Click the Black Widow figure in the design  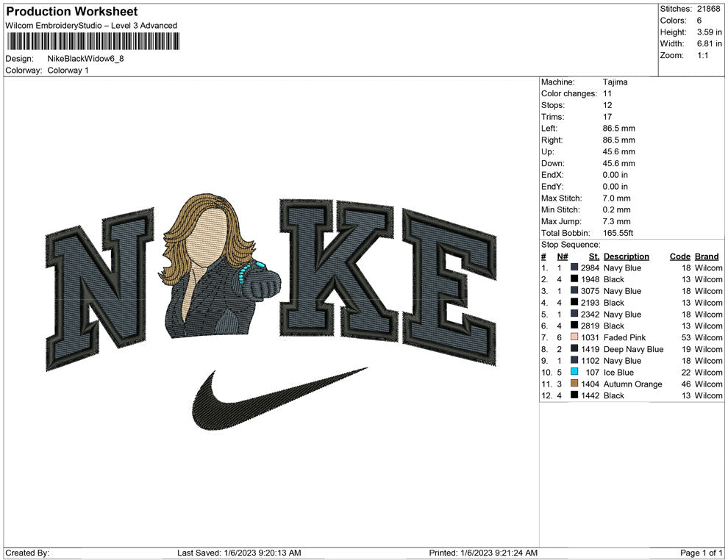point(219,265)
